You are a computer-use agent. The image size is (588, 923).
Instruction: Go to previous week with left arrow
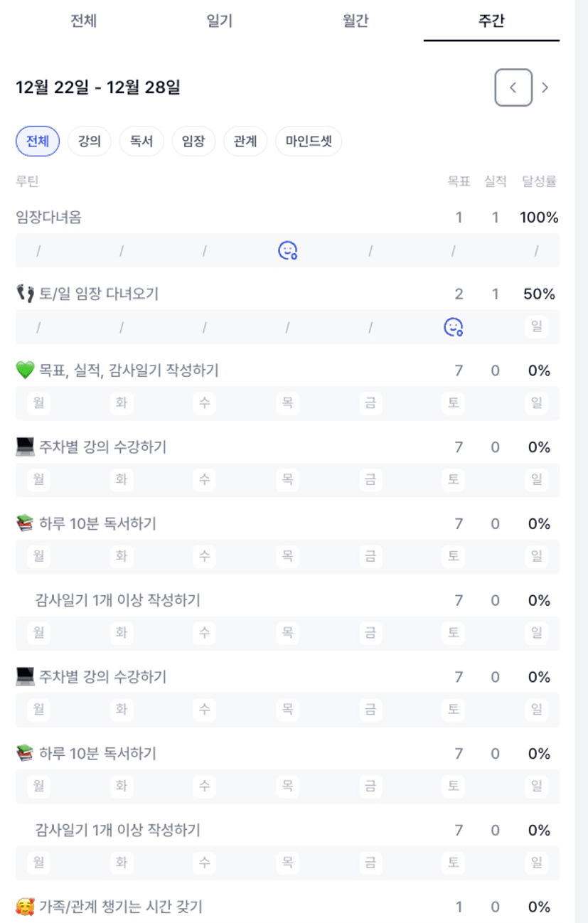pyautogui.click(x=513, y=87)
